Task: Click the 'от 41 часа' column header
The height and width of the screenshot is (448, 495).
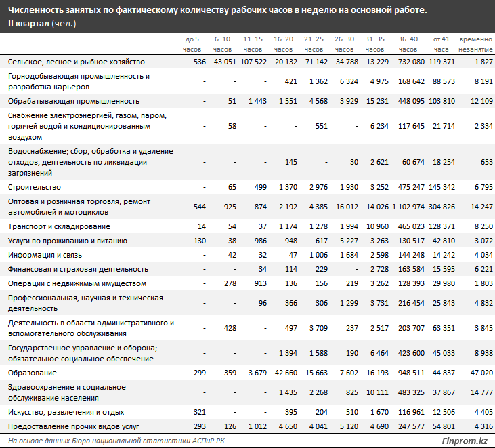Action: tap(441, 44)
